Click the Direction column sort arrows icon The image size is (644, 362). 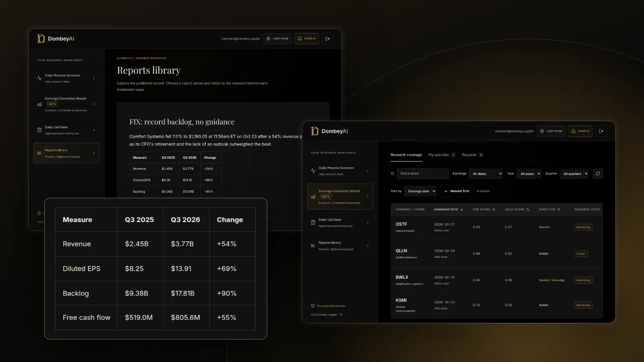pyautogui.click(x=559, y=210)
